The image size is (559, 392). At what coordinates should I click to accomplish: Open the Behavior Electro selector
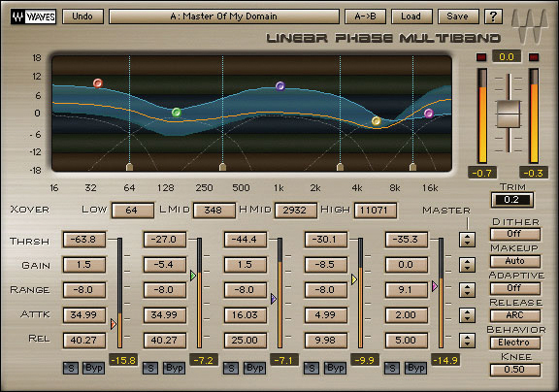tap(514, 343)
